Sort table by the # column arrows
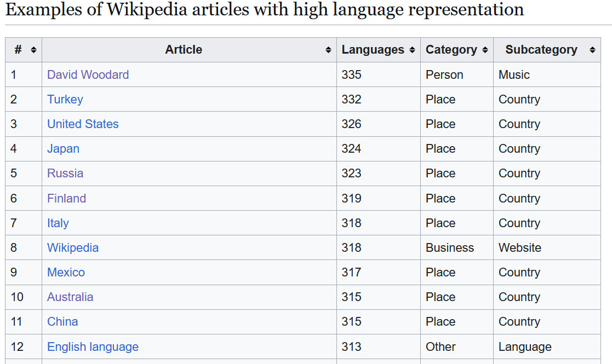Viewport: 612px width, 364px height. pos(33,50)
